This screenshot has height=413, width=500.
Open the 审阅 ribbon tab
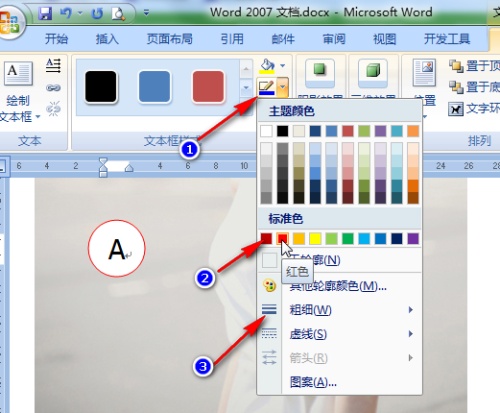(334, 39)
